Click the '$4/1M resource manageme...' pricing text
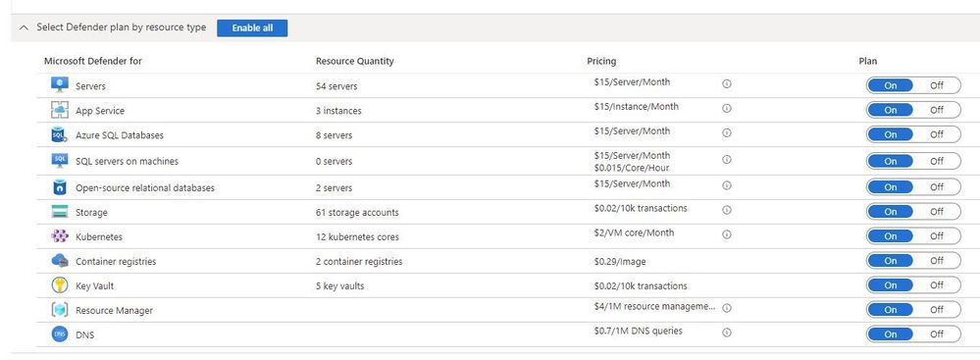The image size is (980, 360). tap(655, 306)
